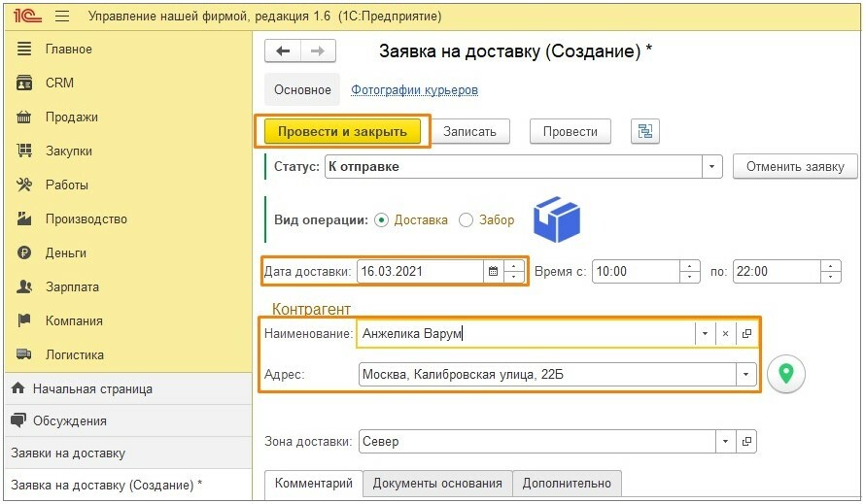Image resolution: width=865 pixels, height=504 pixels.
Task: Expand the Адрес dropdown list
Action: [x=745, y=375]
